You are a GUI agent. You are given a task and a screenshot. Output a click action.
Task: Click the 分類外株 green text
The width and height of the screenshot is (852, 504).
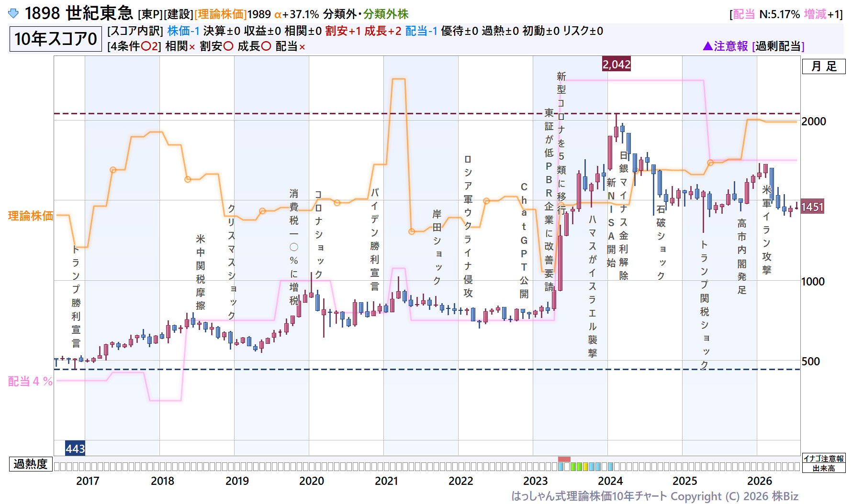[386, 14]
